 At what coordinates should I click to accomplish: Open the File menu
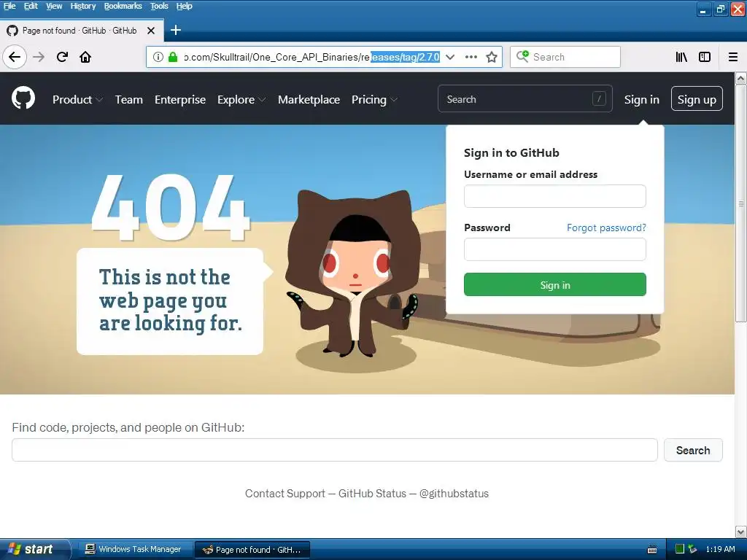(x=9, y=6)
